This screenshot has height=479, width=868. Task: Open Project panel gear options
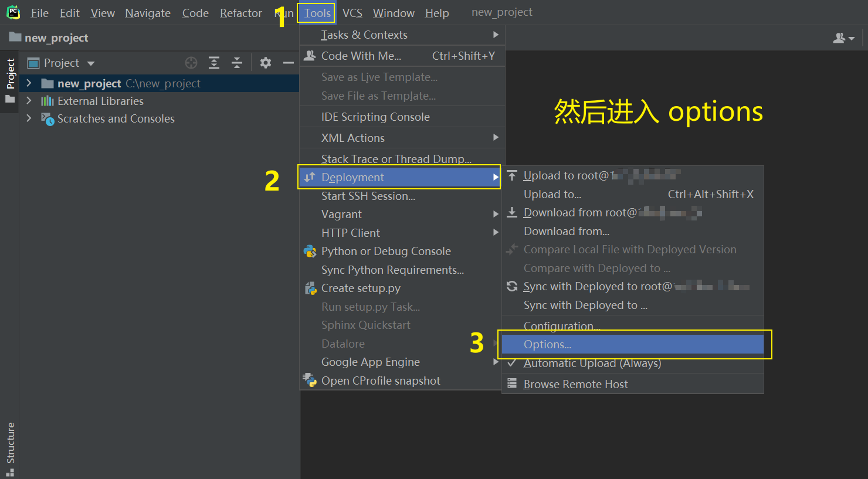pyautogui.click(x=266, y=63)
